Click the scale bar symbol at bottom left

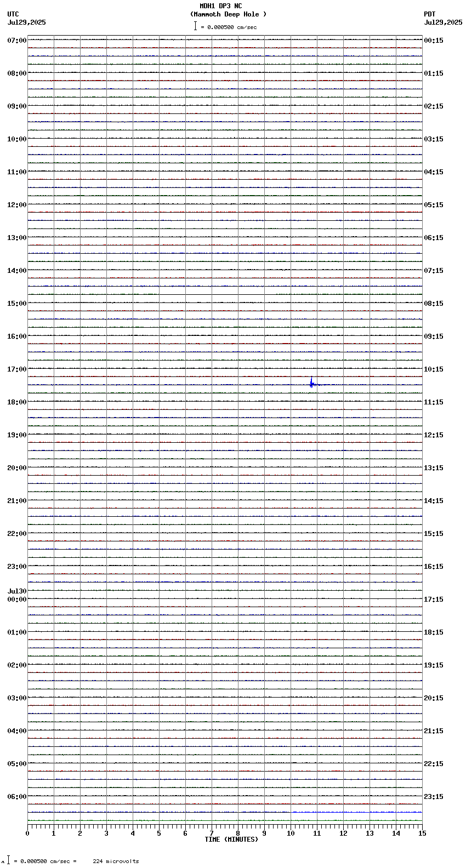8,860
